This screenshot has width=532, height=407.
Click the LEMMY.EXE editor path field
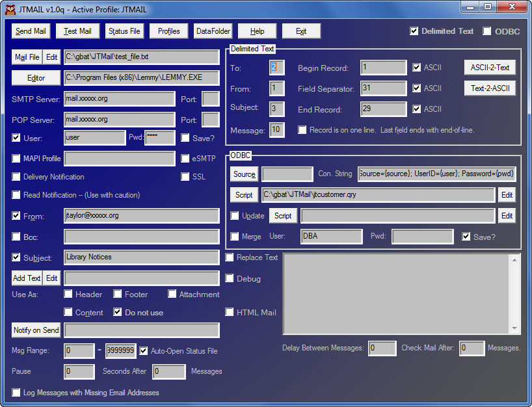142,77
